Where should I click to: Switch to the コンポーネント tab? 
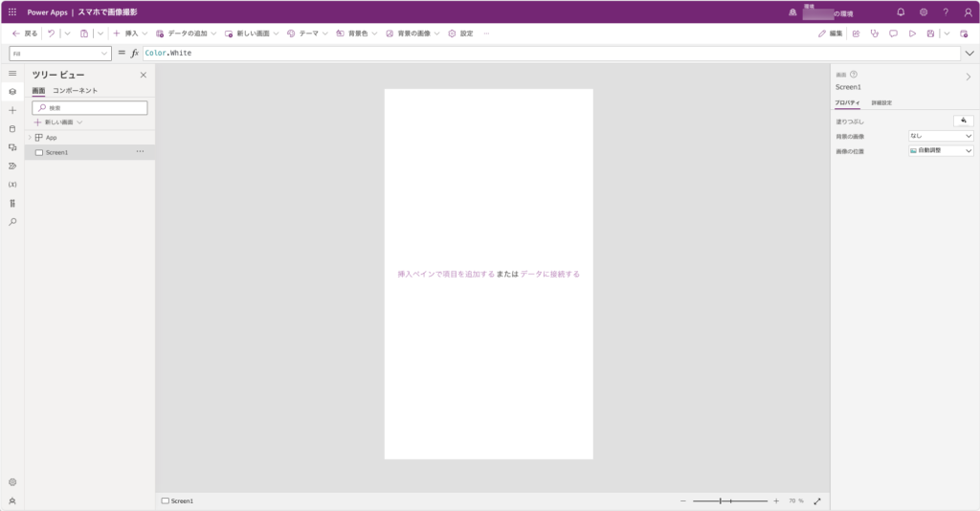pos(75,90)
